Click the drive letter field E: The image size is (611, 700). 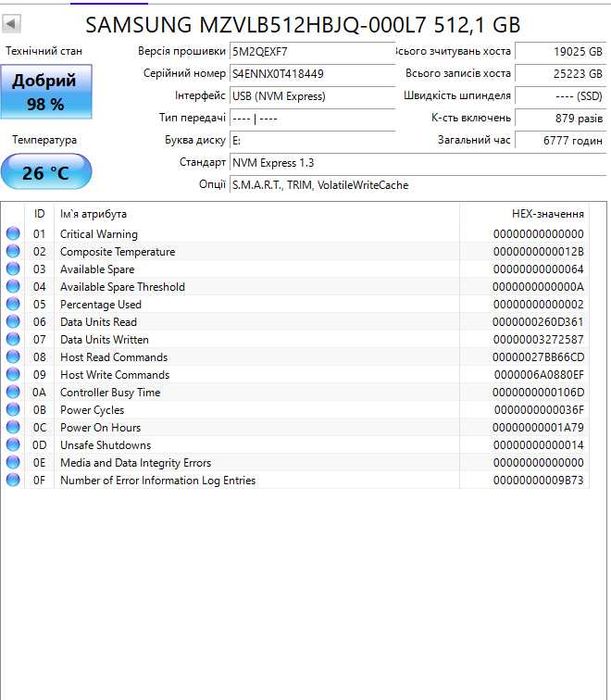click(312, 141)
